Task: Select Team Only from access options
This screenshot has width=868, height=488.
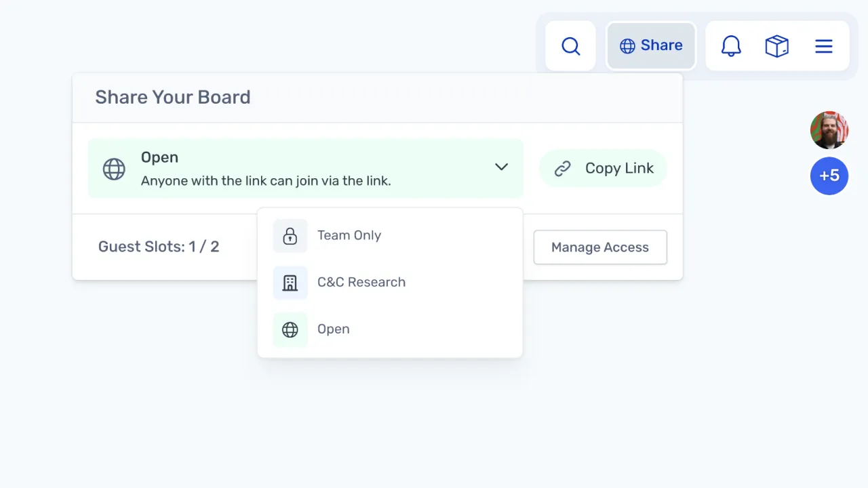Action: 349,236
